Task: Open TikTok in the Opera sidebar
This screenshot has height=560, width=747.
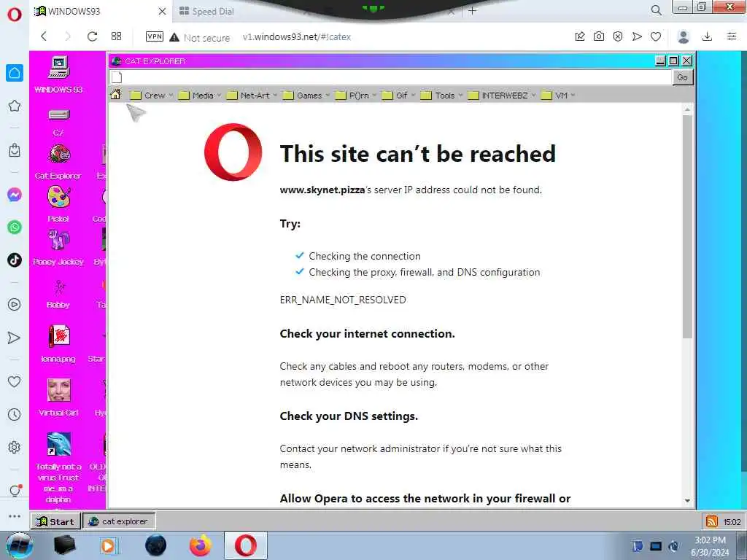Action: pos(15,260)
